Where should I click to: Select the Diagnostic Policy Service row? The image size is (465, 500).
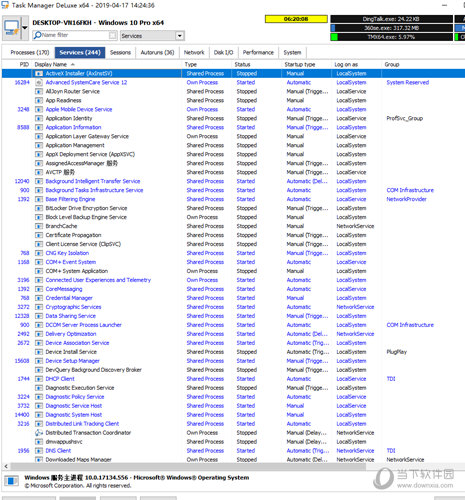coord(233,397)
